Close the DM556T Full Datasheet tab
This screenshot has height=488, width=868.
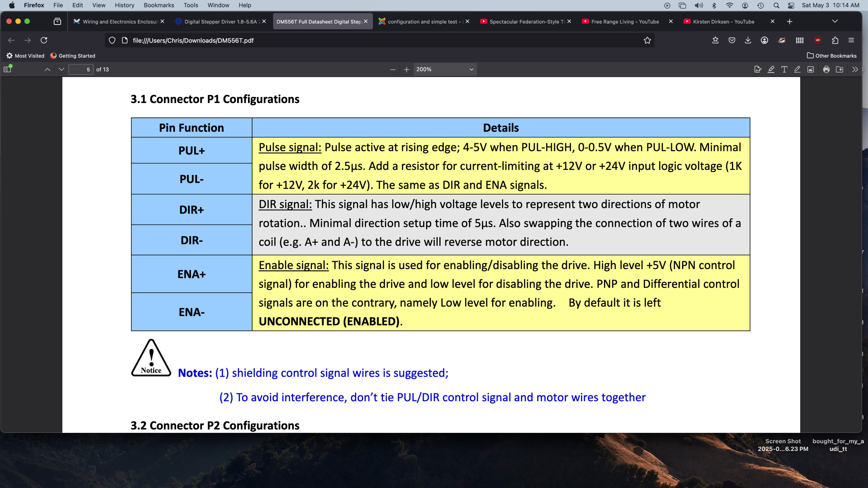(366, 21)
